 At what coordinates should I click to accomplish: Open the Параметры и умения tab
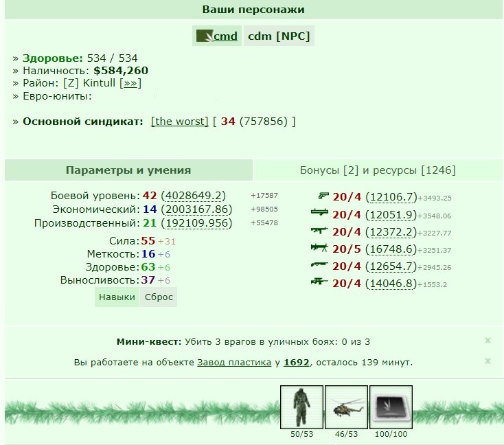[128, 170]
